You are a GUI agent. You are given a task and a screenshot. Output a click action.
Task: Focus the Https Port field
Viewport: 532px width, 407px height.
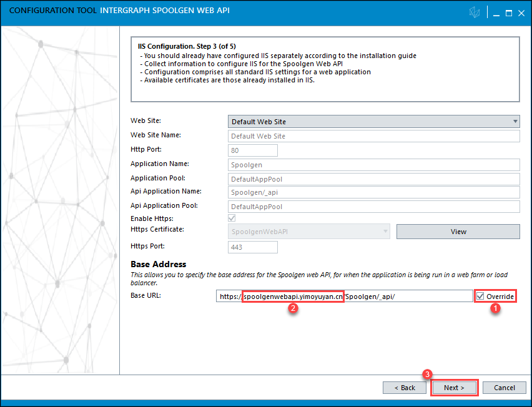[252, 247]
